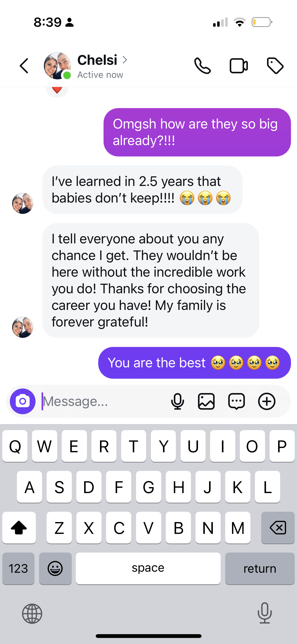Switch to the emoji keyboard
Image resolution: width=297 pixels, height=644 pixels.
[55, 568]
